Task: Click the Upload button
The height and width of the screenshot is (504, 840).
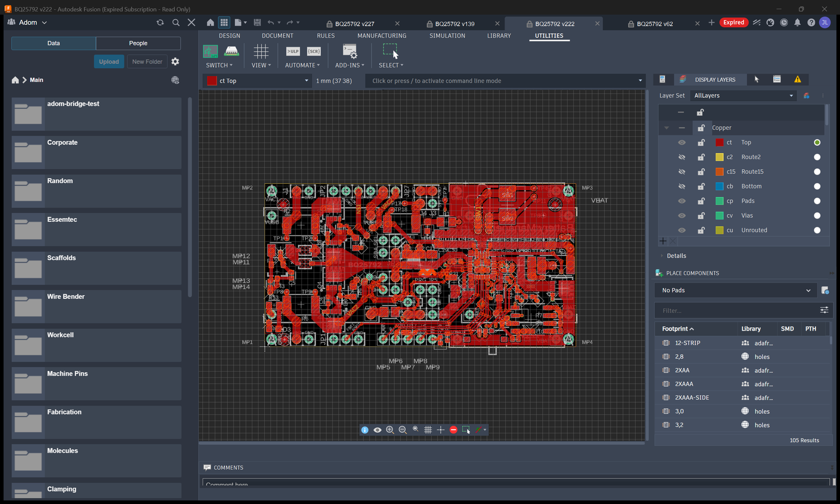Action: [109, 62]
